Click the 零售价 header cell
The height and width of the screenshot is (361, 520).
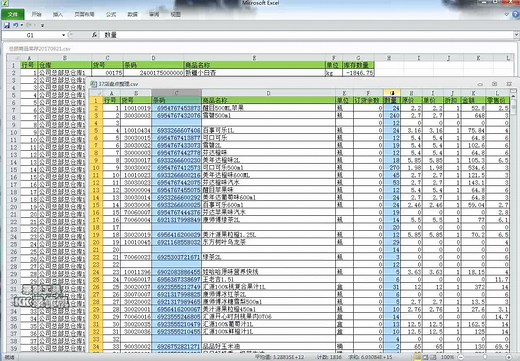pyautogui.click(x=497, y=100)
